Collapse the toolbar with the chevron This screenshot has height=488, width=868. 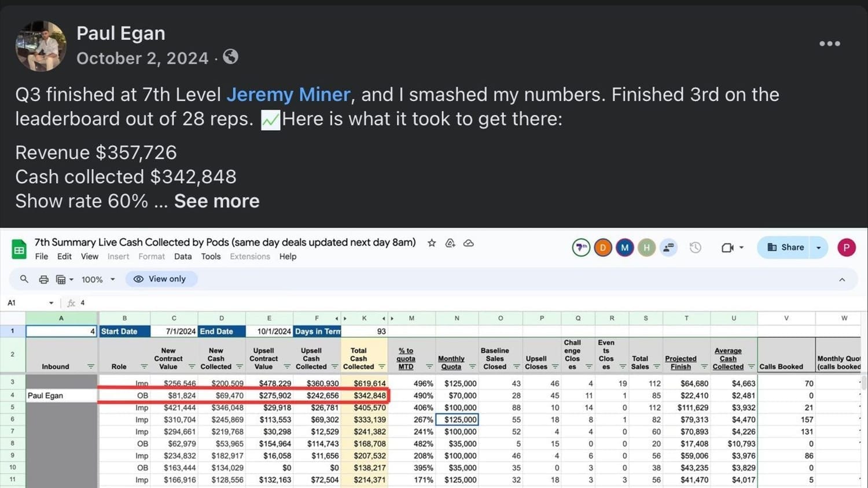842,280
